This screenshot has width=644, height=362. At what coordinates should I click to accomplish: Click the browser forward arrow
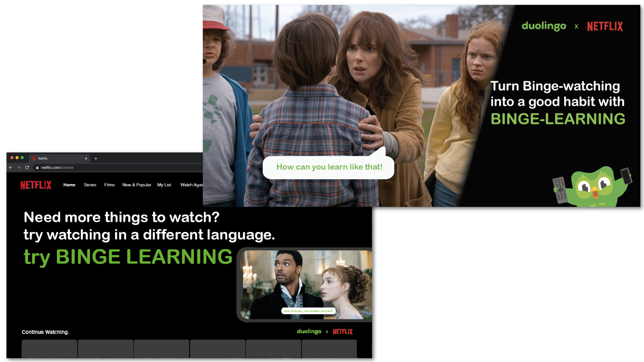[x=19, y=168]
